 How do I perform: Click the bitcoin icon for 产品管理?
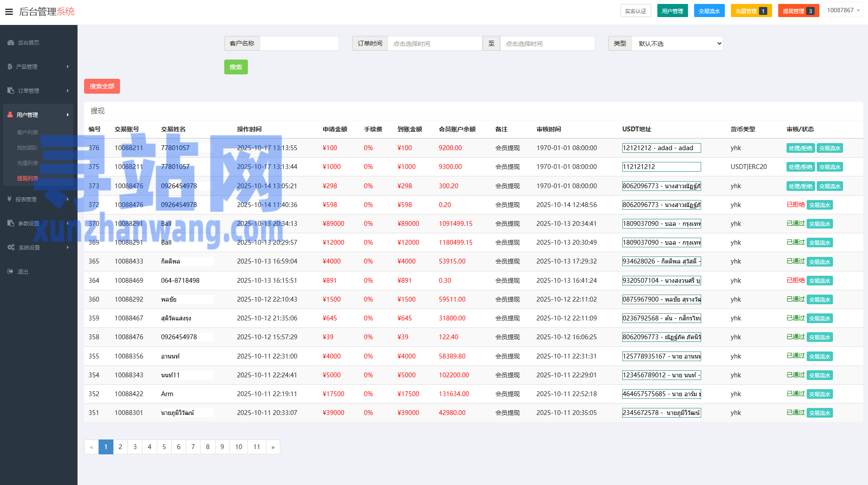(10, 67)
